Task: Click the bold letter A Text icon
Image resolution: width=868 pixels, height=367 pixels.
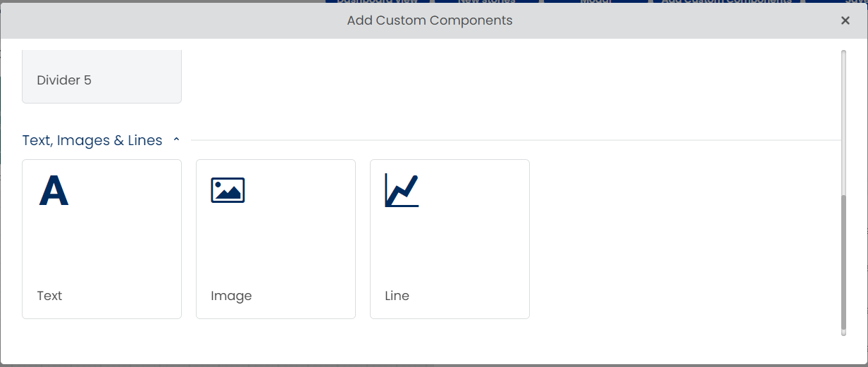Action: pos(54,191)
